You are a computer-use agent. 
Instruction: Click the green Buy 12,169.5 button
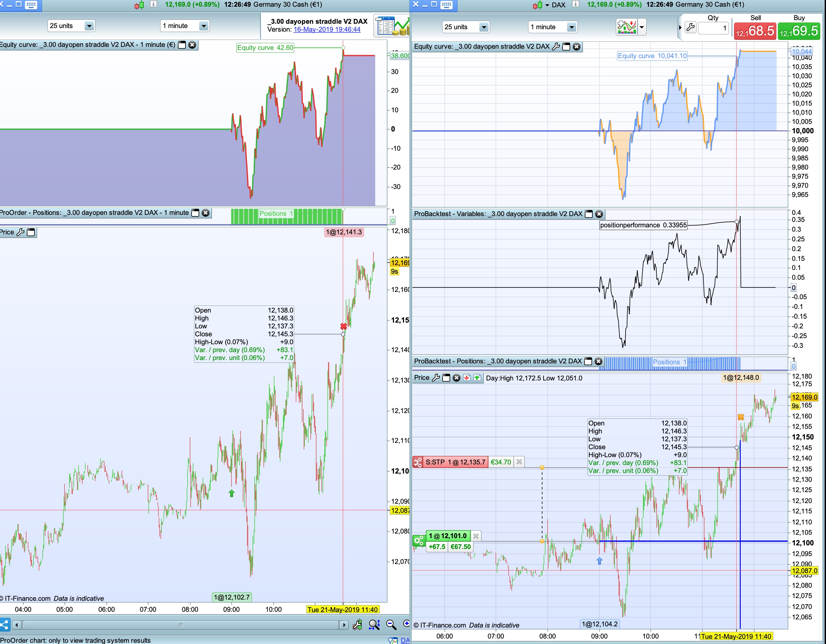point(799,31)
